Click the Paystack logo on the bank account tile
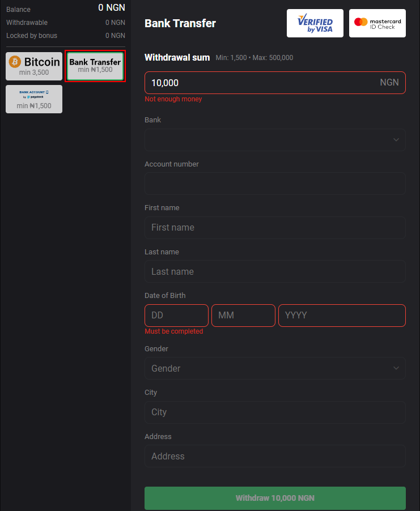The height and width of the screenshot is (511, 420). tap(35, 97)
